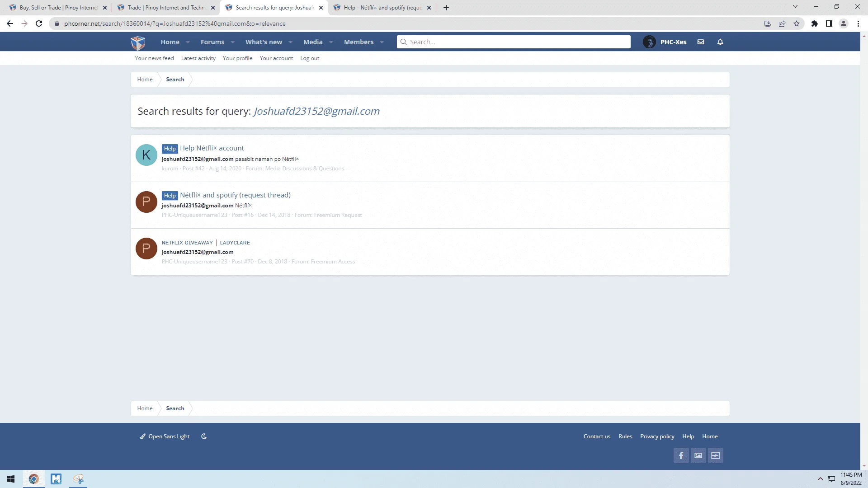Expand the Media menu dropdown arrow
Image resolution: width=868 pixels, height=488 pixels.
point(331,42)
